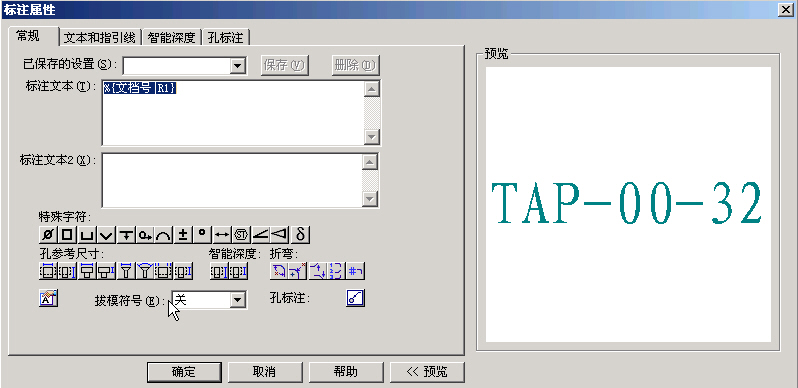Insert the plus/minus ± symbol

(183, 235)
